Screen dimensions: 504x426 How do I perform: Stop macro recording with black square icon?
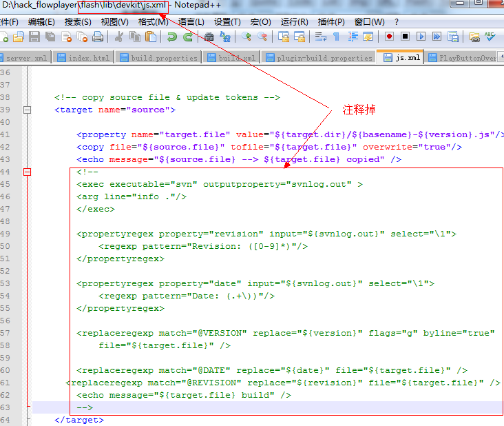coord(405,37)
